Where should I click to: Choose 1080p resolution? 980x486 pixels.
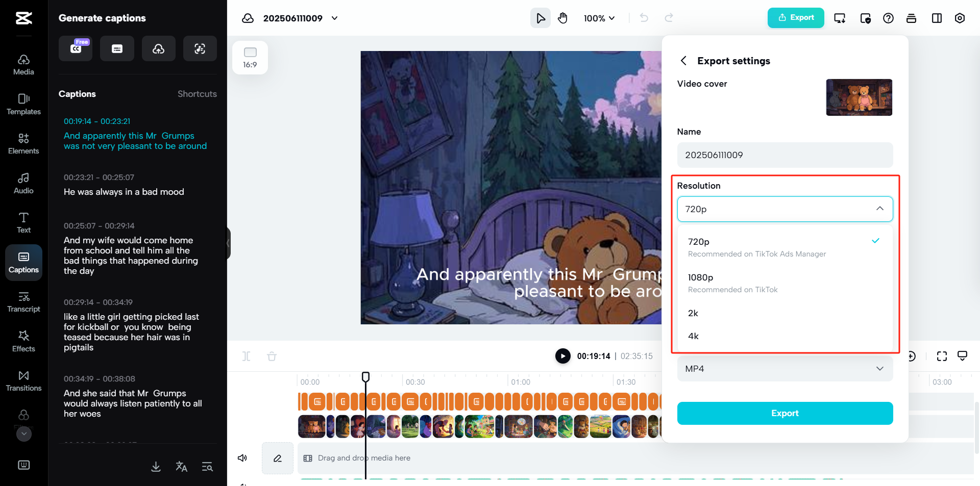pyautogui.click(x=785, y=283)
